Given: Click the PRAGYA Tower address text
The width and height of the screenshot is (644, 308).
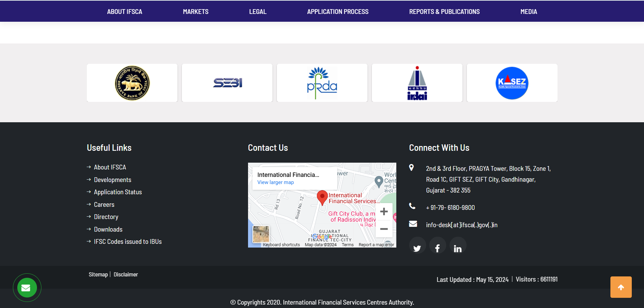Looking at the screenshot, I should [x=488, y=179].
